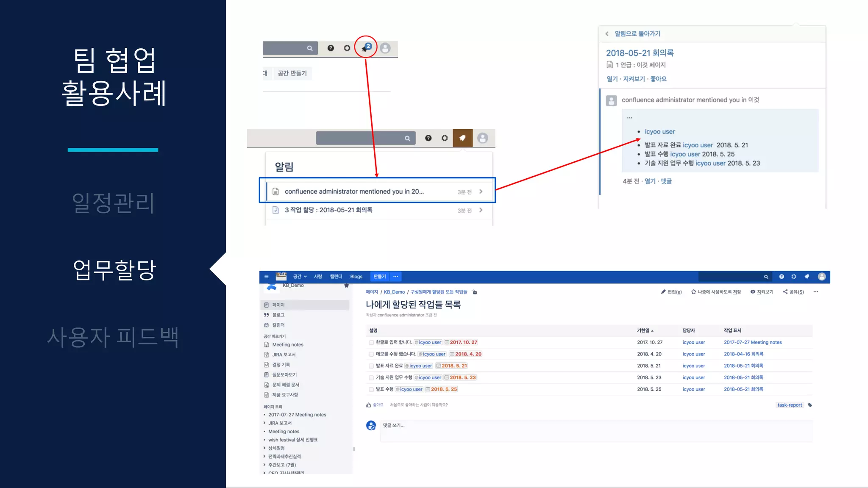Open the '결정 기록' shortcut
Image resolution: width=868 pixels, height=488 pixels.
[x=281, y=365]
